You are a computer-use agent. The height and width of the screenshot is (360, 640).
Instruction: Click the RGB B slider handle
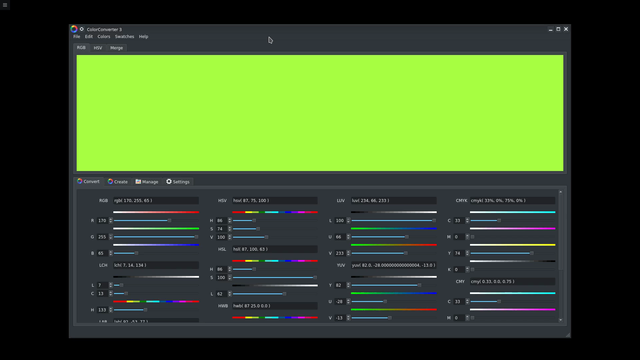point(136,253)
